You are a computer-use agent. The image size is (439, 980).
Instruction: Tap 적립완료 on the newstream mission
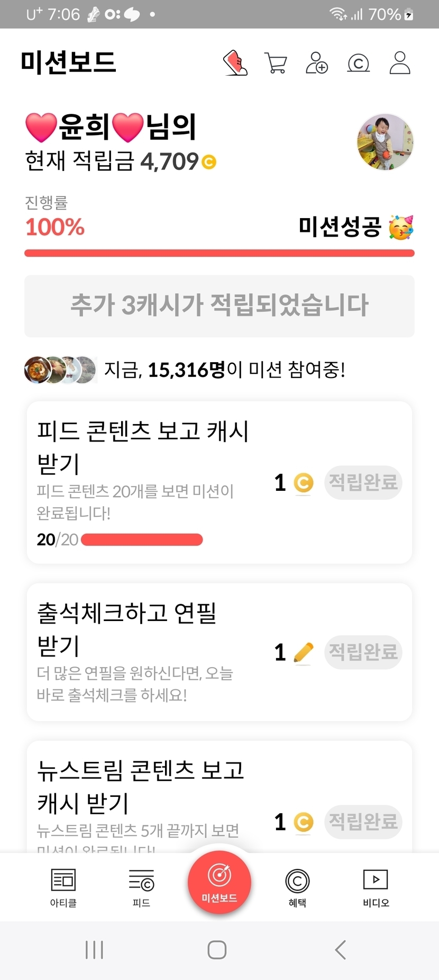click(363, 822)
